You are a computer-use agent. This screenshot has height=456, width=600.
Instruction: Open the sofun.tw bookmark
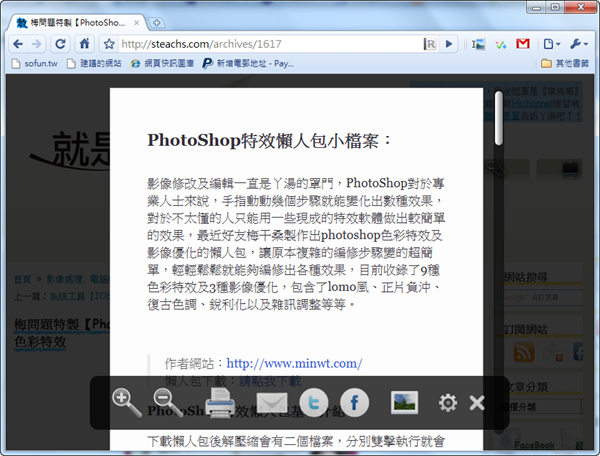click(35, 64)
